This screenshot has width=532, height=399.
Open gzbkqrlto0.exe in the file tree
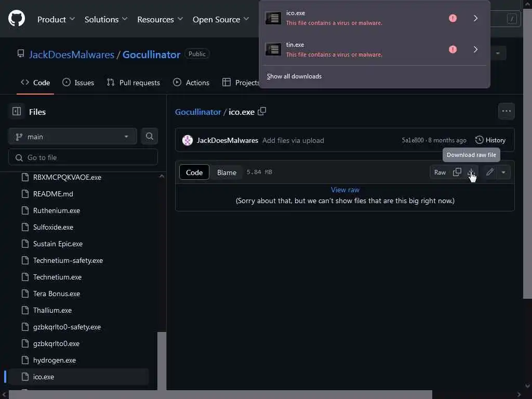click(56, 343)
